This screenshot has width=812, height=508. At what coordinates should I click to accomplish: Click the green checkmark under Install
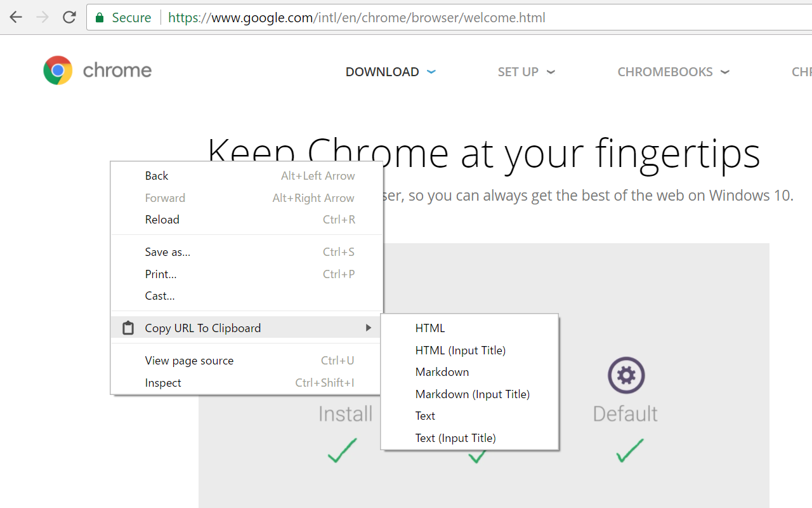343,450
